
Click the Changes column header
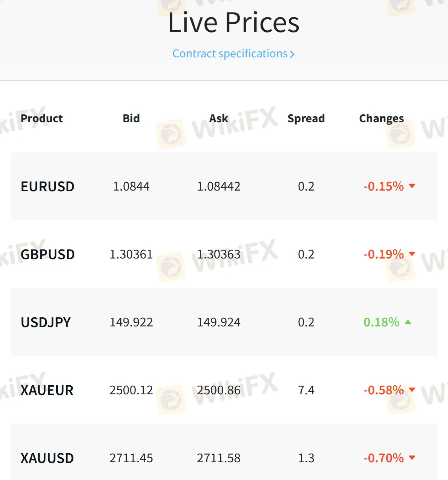tap(381, 118)
